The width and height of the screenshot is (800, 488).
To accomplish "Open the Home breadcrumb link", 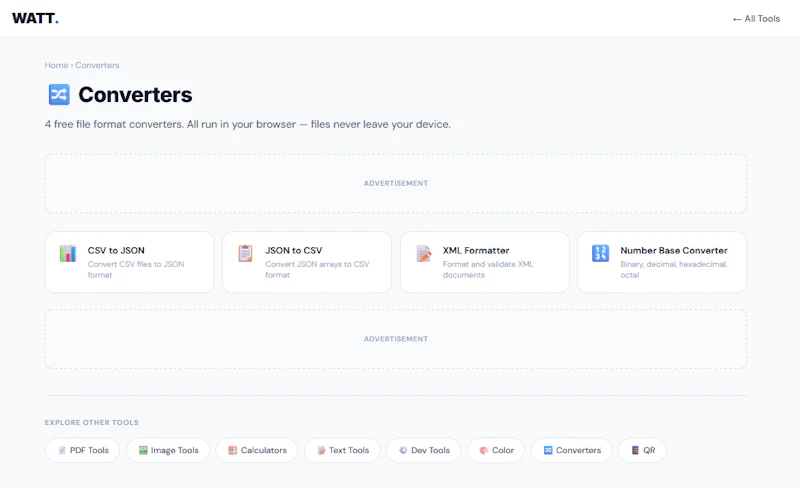I will pos(56,65).
